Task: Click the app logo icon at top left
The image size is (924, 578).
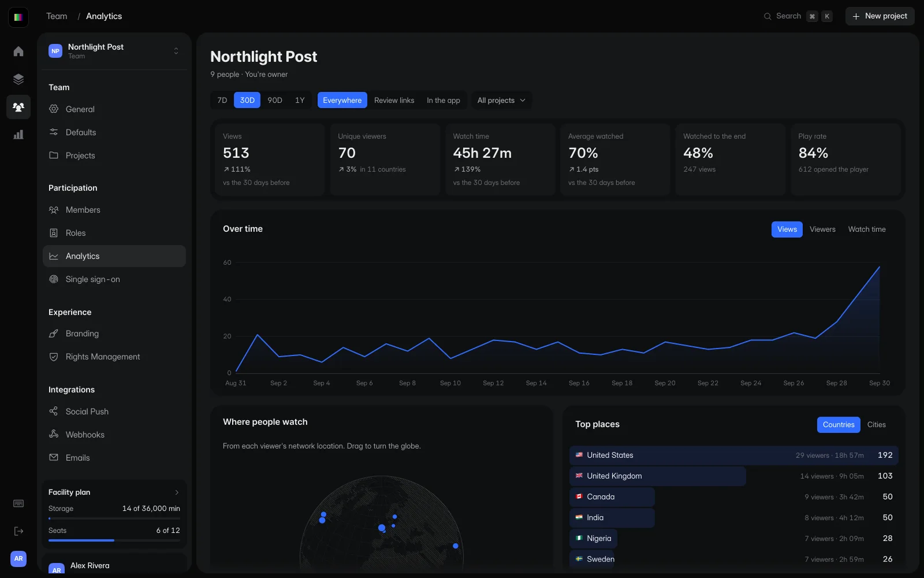Action: point(18,17)
